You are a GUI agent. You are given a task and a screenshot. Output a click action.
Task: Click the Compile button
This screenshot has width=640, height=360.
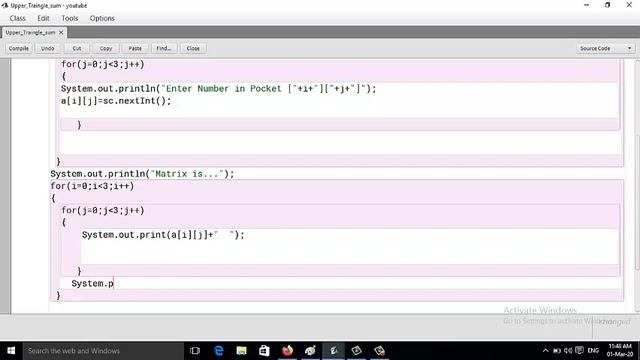19,48
